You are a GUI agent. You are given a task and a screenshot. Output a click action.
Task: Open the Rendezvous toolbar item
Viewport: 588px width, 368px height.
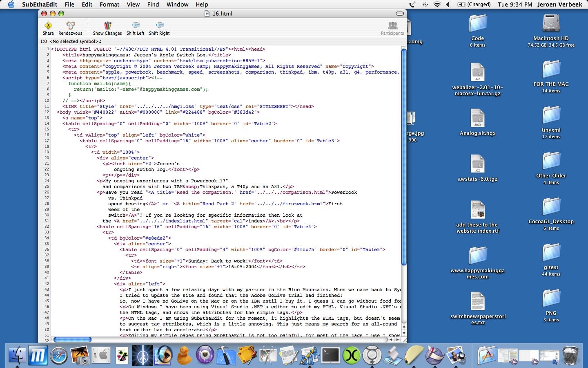(x=70, y=28)
